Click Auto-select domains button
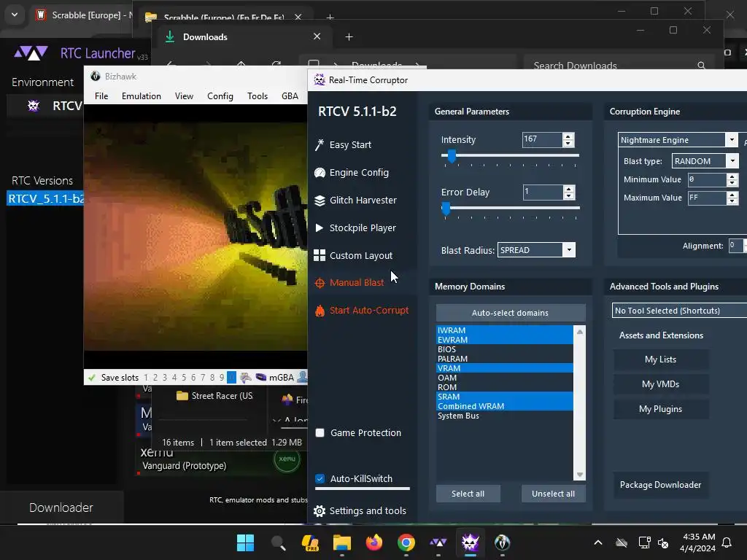This screenshot has height=560, width=747. [510, 313]
